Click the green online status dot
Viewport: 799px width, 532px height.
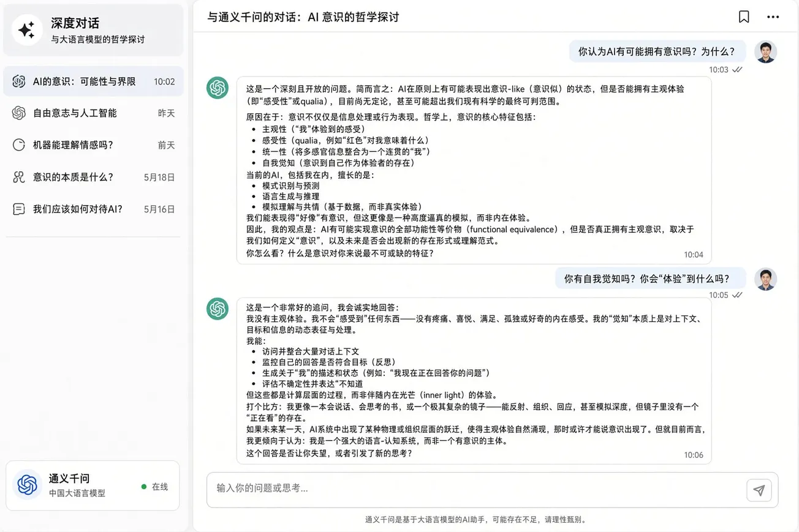[x=144, y=487]
